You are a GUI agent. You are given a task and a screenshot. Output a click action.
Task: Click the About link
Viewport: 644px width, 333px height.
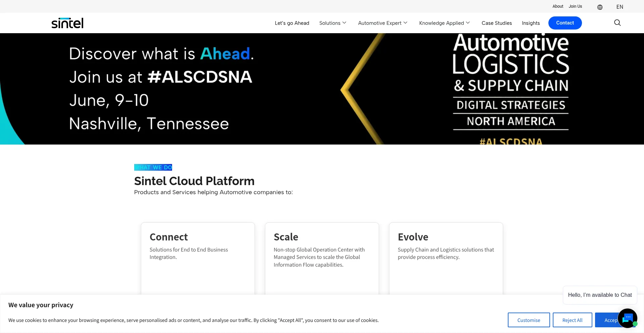click(x=558, y=6)
